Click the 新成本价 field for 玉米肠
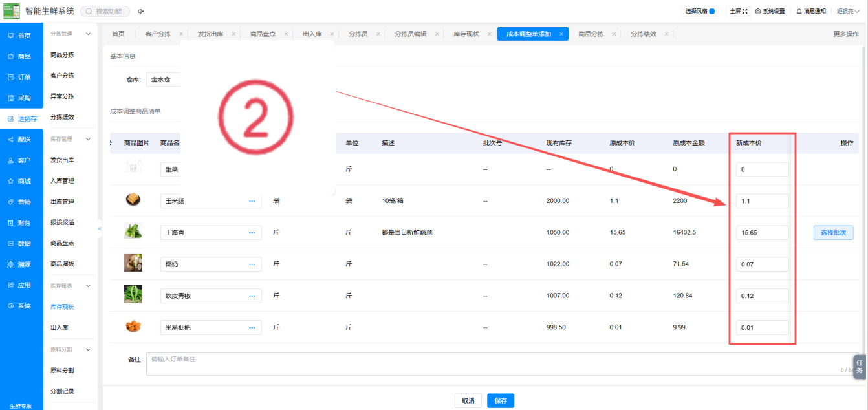The image size is (868, 410). tap(763, 201)
